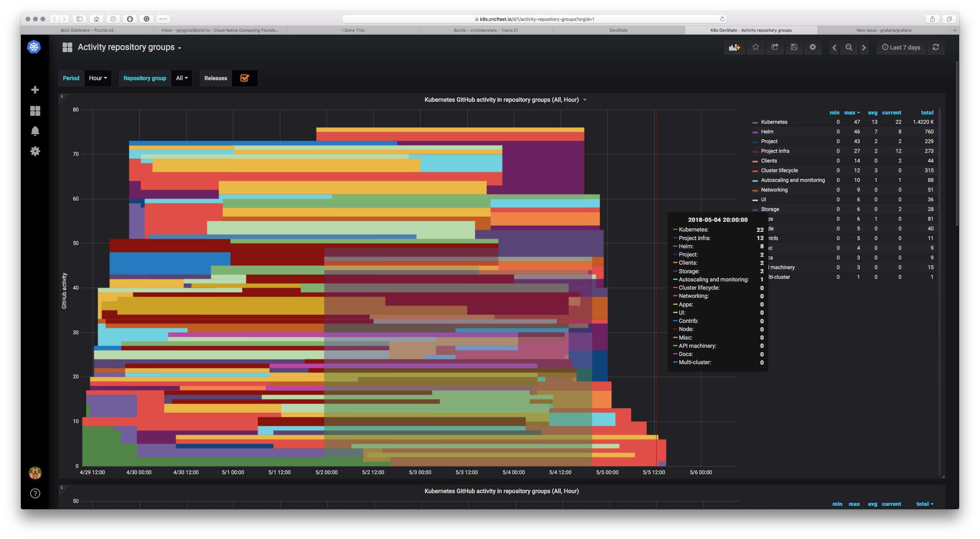Switch to the DevStats browser tab
The height and width of the screenshot is (539, 980).
click(x=618, y=30)
